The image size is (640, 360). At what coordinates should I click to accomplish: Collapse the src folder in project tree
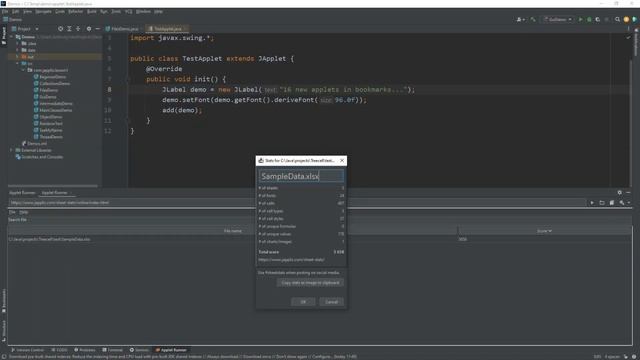(x=17, y=63)
